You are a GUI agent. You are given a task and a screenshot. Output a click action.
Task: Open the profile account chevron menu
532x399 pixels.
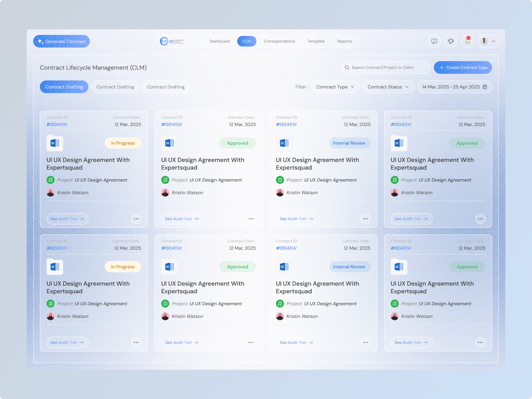pos(494,41)
